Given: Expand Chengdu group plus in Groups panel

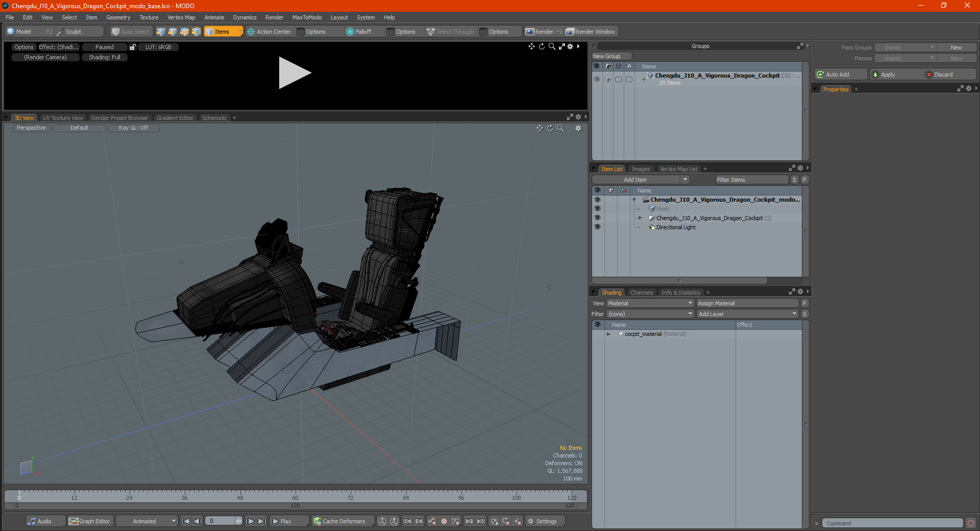Looking at the screenshot, I should pyautogui.click(x=644, y=79).
